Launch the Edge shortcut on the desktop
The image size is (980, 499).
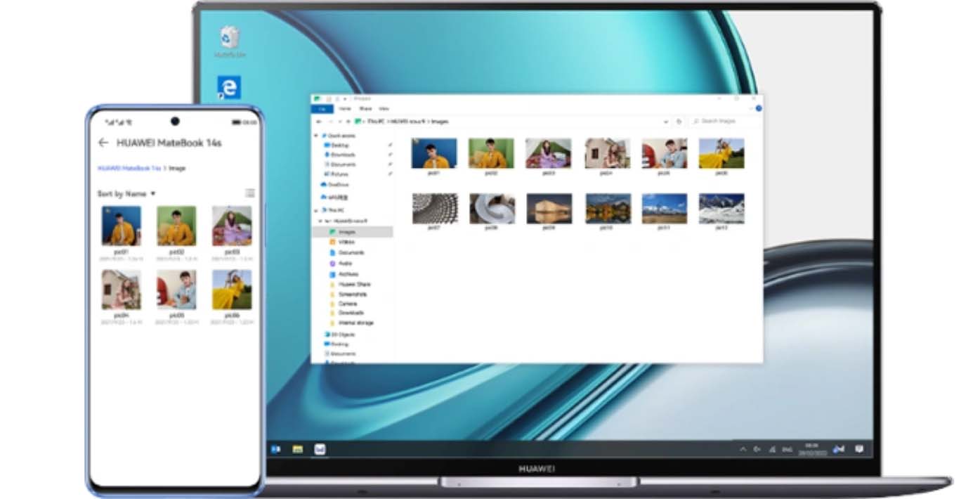pyautogui.click(x=230, y=89)
